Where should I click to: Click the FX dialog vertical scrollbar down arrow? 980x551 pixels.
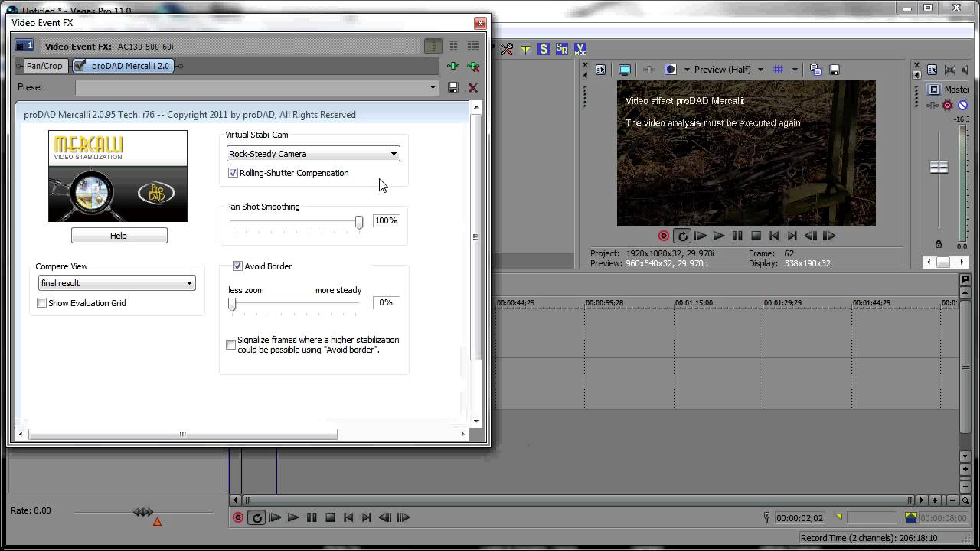[476, 421]
